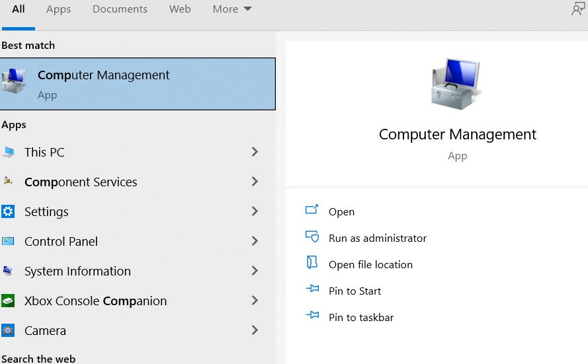Expand the Control Panel chevron
Viewport: 588px width, 364px height.
pos(255,240)
